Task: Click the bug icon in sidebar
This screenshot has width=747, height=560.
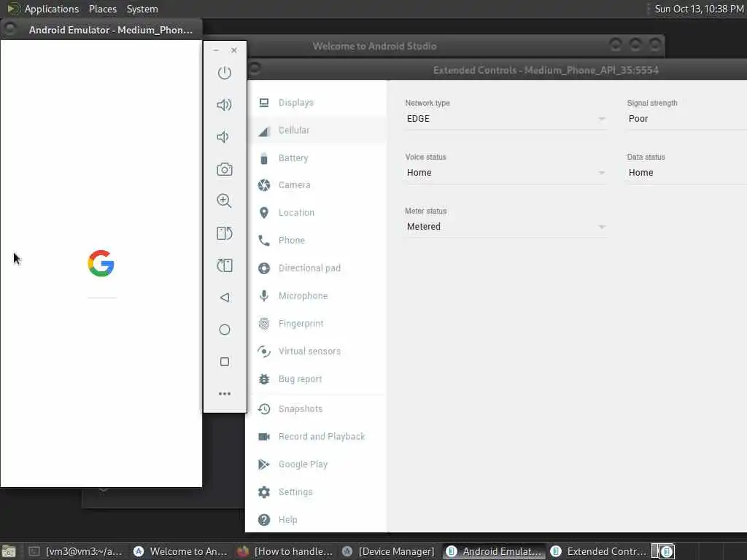Action: (x=264, y=379)
